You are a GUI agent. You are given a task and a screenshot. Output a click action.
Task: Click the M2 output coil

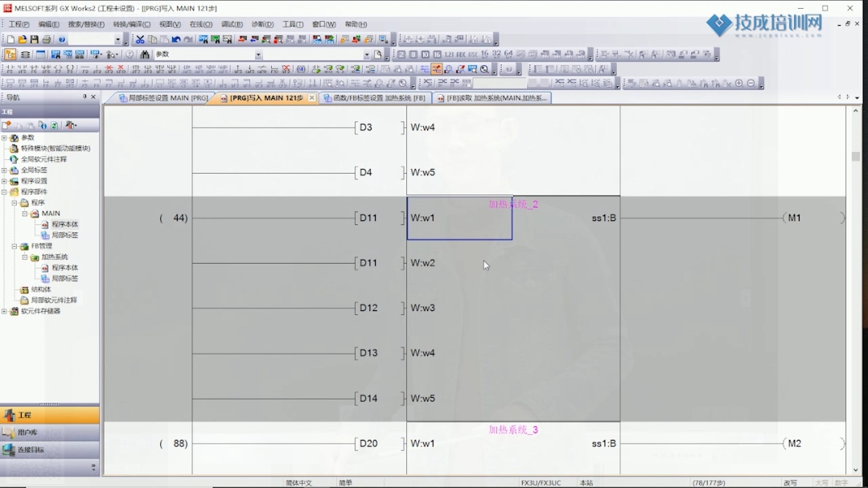point(814,444)
